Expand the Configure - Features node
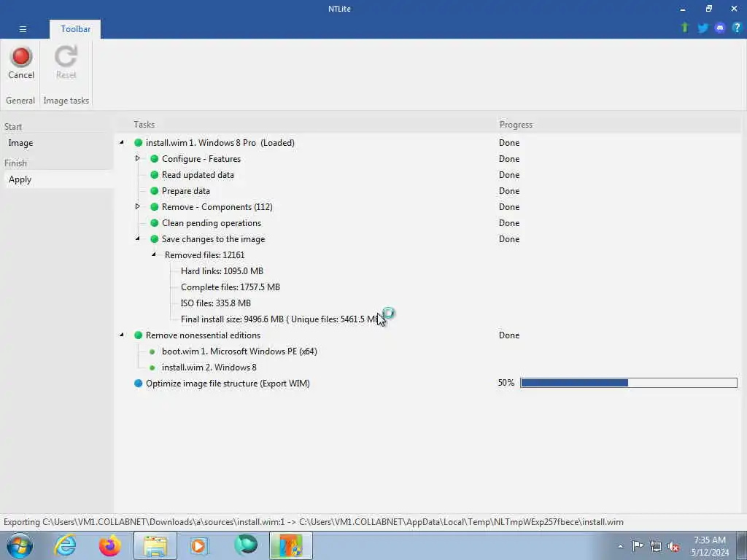Viewport: 747px width, 560px height. pos(138,158)
